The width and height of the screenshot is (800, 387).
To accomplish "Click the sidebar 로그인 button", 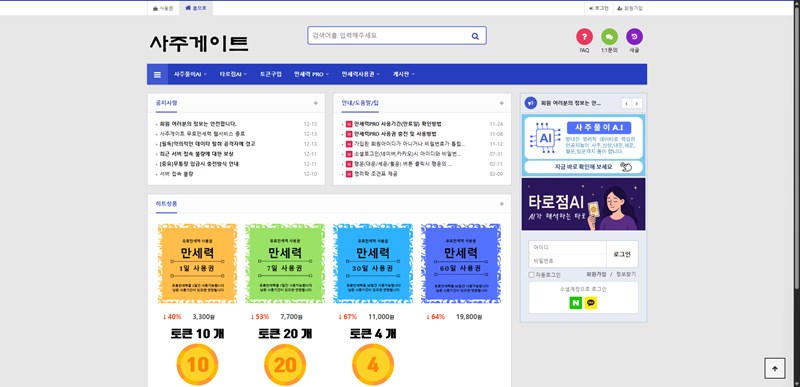I will tap(622, 254).
